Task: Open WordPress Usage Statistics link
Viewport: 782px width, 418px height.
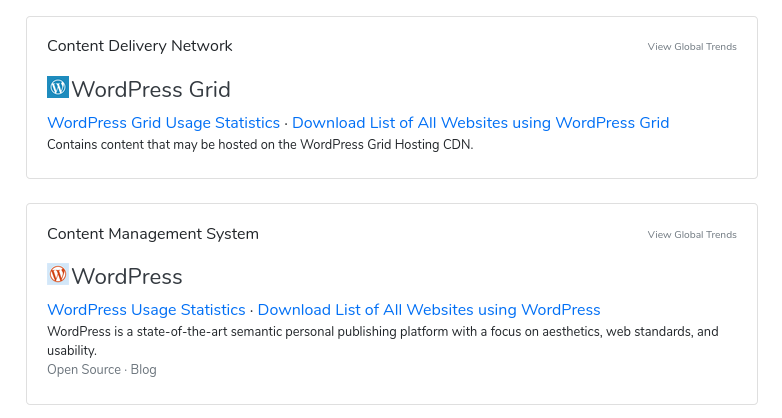Action: coord(146,310)
